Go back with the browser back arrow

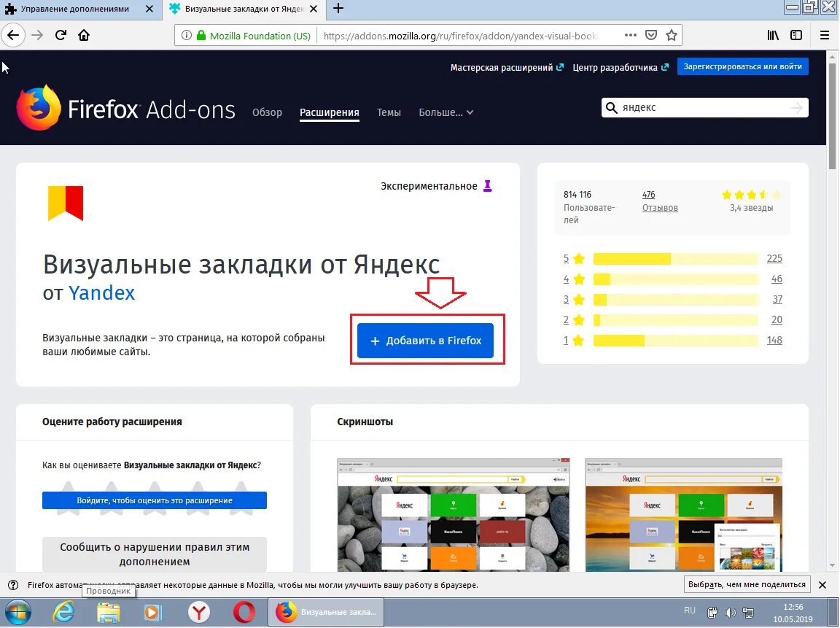[x=13, y=35]
